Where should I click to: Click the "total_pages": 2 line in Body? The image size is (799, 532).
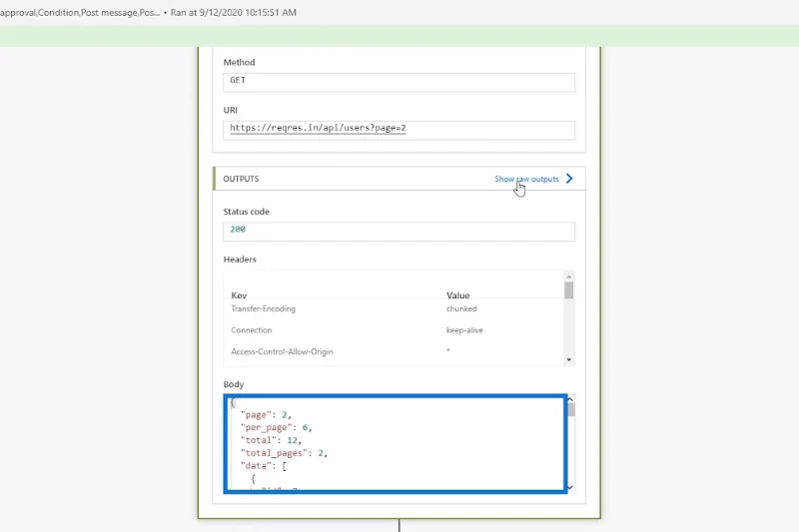284,453
